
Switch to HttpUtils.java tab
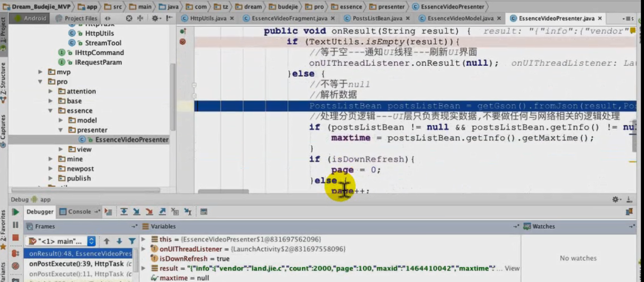pyautogui.click(x=207, y=19)
